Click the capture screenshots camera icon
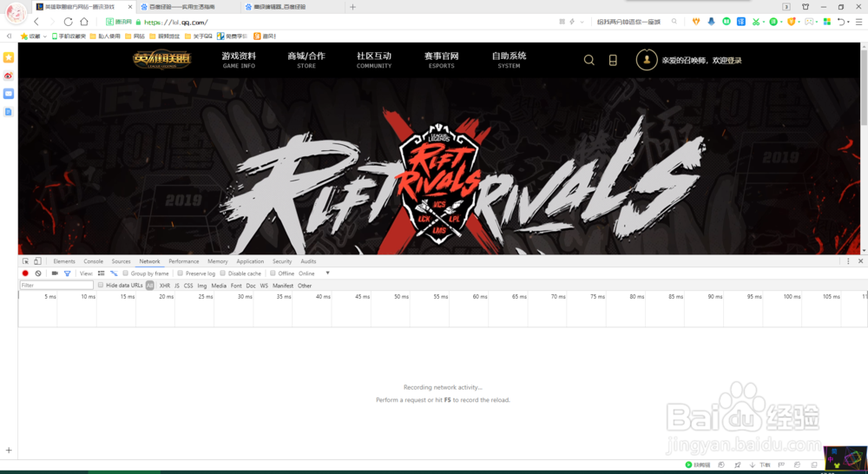This screenshot has width=868, height=474. tap(55, 273)
